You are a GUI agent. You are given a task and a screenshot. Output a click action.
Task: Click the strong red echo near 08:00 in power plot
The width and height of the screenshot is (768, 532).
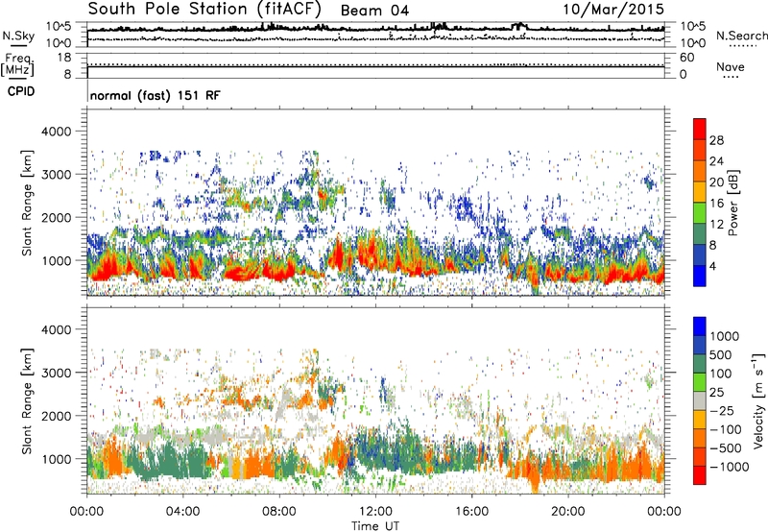click(x=279, y=271)
